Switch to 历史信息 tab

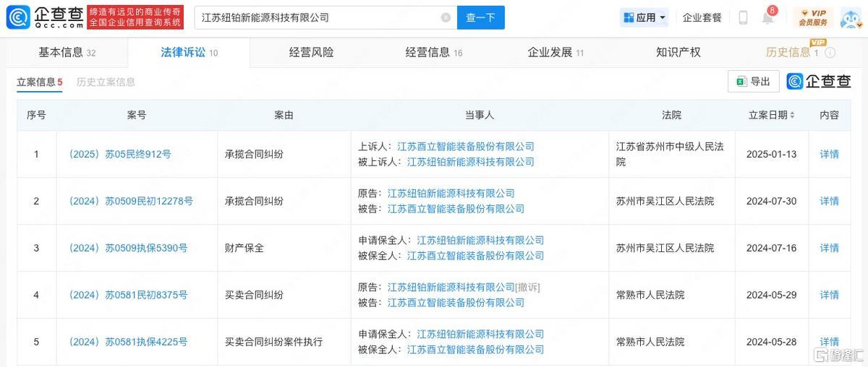(792, 53)
